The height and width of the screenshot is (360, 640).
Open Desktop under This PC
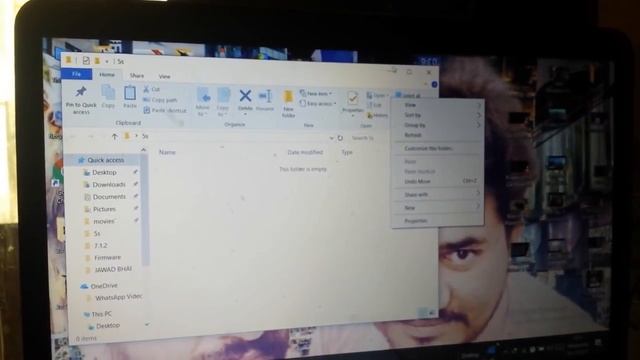tap(108, 326)
